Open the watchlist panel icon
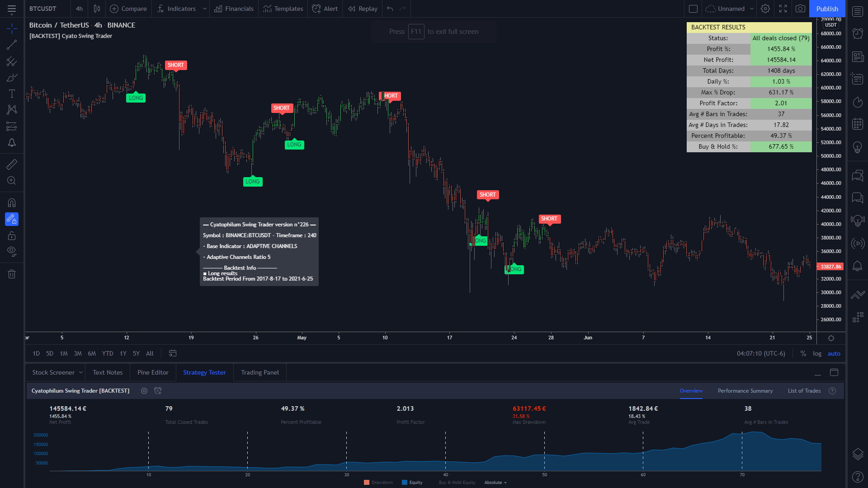868x488 pixels. 858,11
